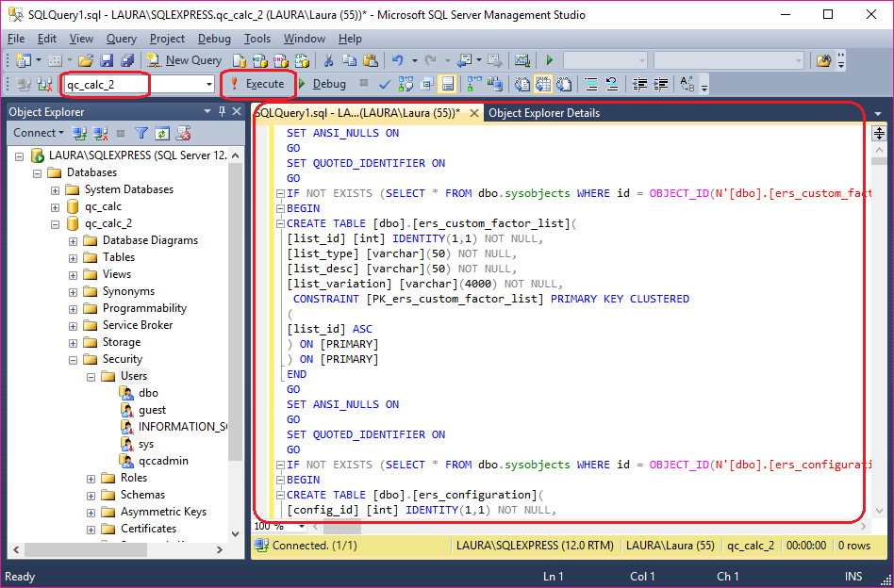Collapse the Users folder in Security

coord(91,375)
